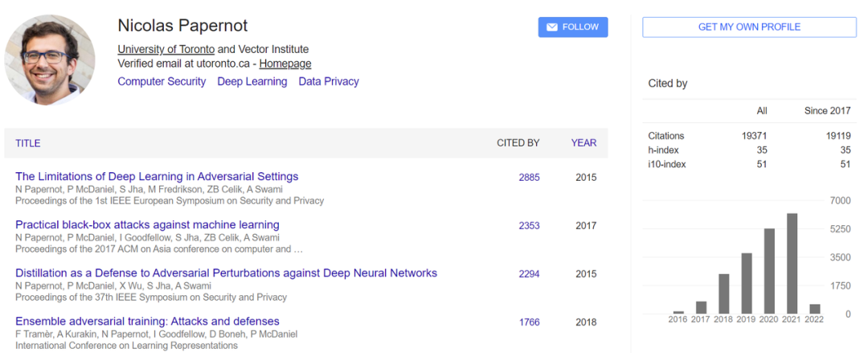868x353 pixels.
Task: Select the Deep Learning interest tag
Action: coord(252,81)
